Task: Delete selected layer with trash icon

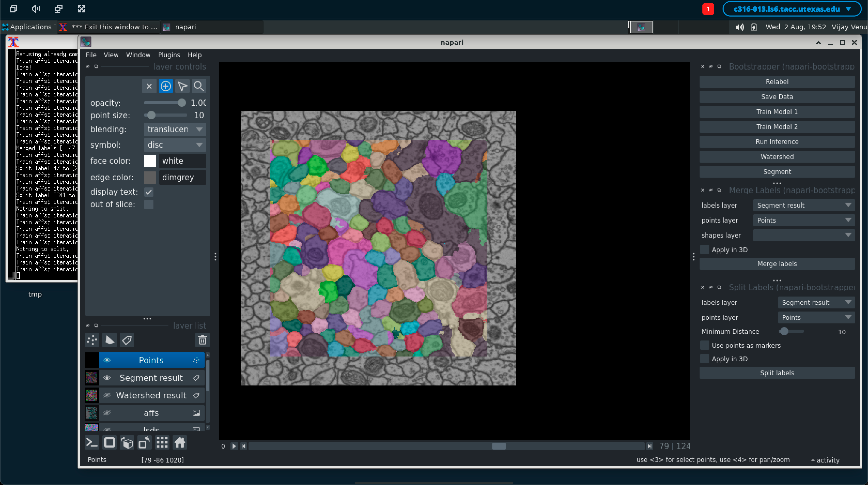Action: (202, 340)
